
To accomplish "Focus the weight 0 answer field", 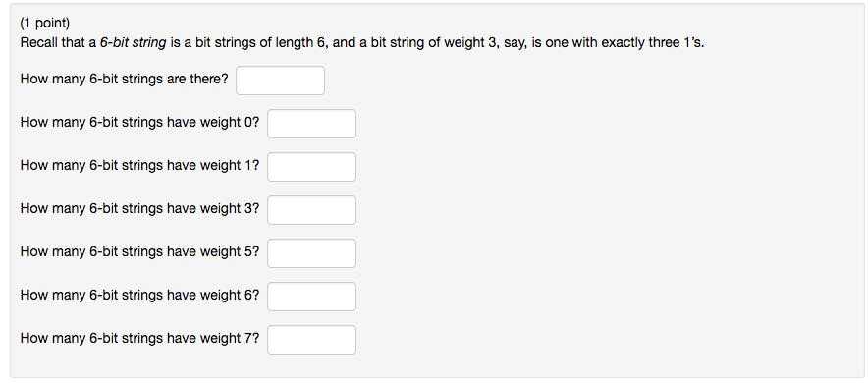I will coord(311,124).
